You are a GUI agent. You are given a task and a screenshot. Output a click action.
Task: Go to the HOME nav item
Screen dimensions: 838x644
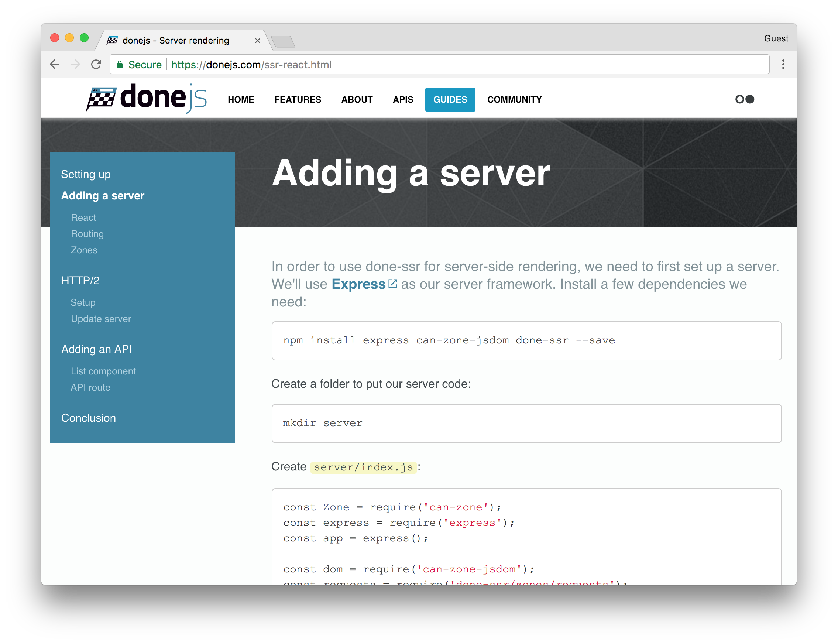coord(241,100)
